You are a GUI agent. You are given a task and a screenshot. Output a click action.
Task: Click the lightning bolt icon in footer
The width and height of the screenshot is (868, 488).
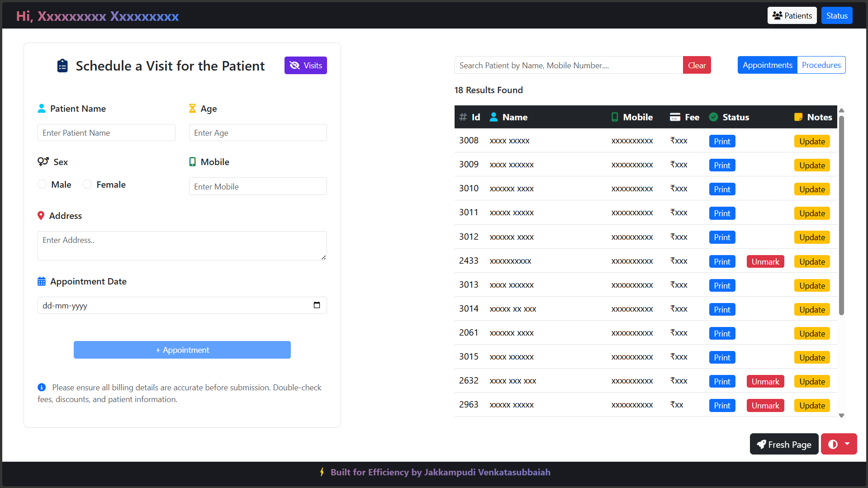click(x=322, y=472)
